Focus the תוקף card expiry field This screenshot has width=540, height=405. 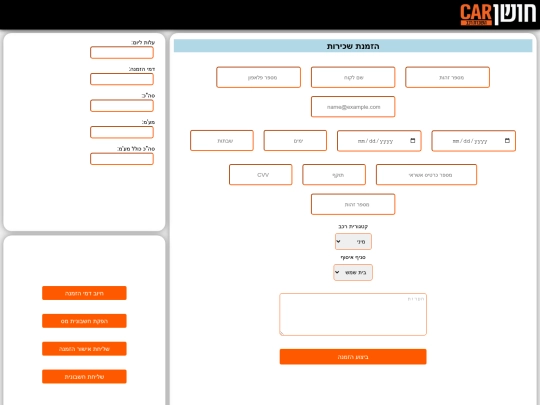pyautogui.click(x=334, y=175)
